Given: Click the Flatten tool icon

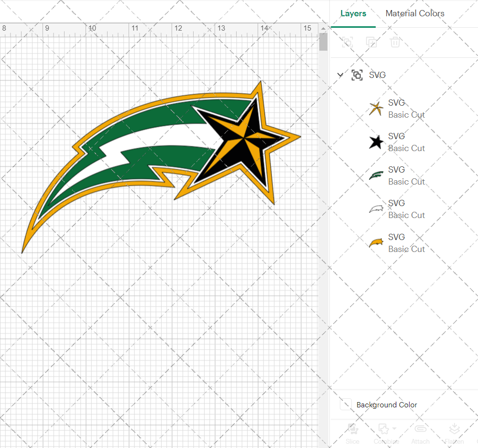Looking at the screenshot, I should pyautogui.click(x=454, y=428).
